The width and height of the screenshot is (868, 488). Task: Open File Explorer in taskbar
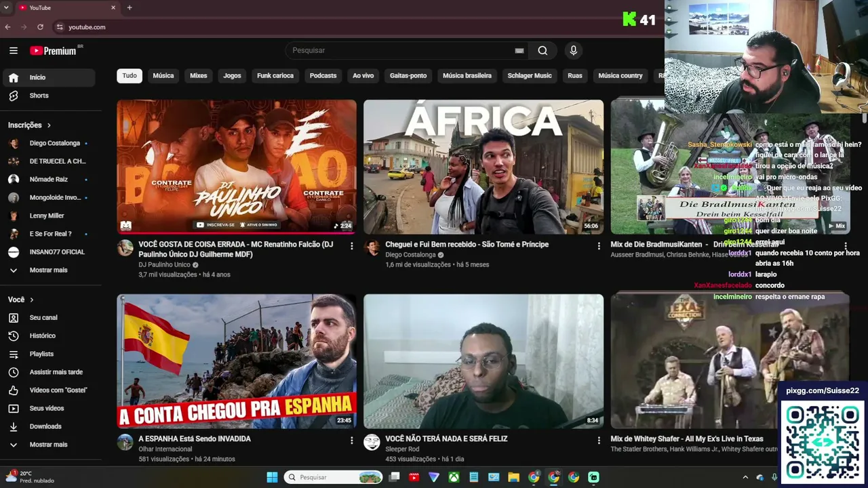point(513,477)
